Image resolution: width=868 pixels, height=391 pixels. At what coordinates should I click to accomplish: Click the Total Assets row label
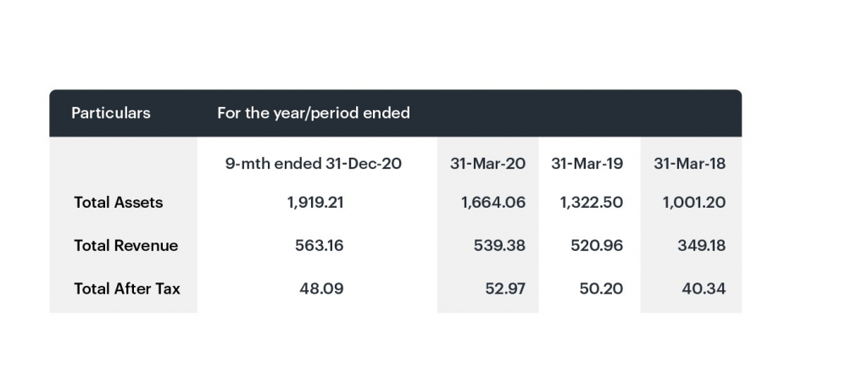click(x=119, y=203)
